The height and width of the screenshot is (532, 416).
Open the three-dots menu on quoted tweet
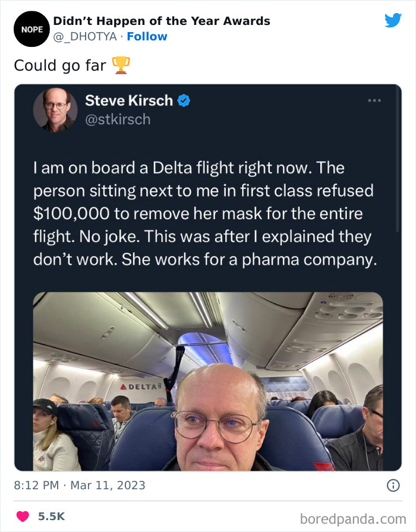click(374, 101)
